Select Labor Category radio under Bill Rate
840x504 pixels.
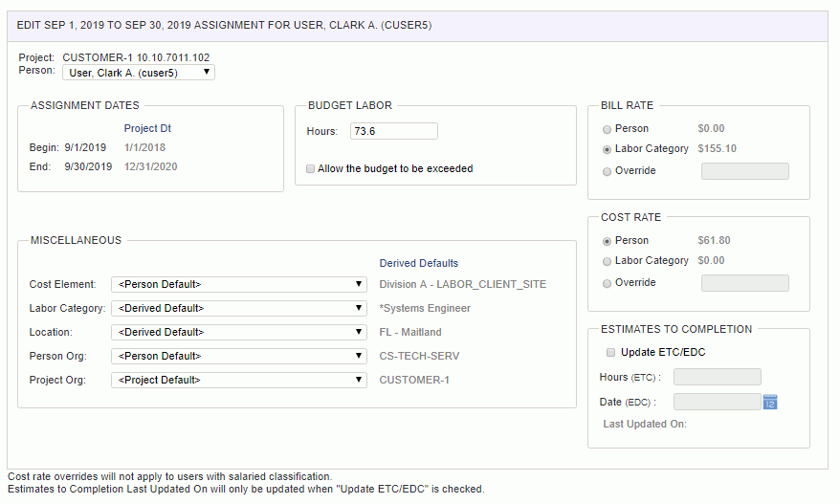point(607,149)
